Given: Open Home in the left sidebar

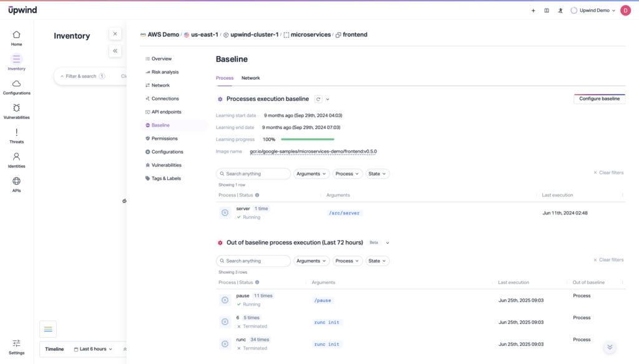Looking at the screenshot, I should [16, 38].
